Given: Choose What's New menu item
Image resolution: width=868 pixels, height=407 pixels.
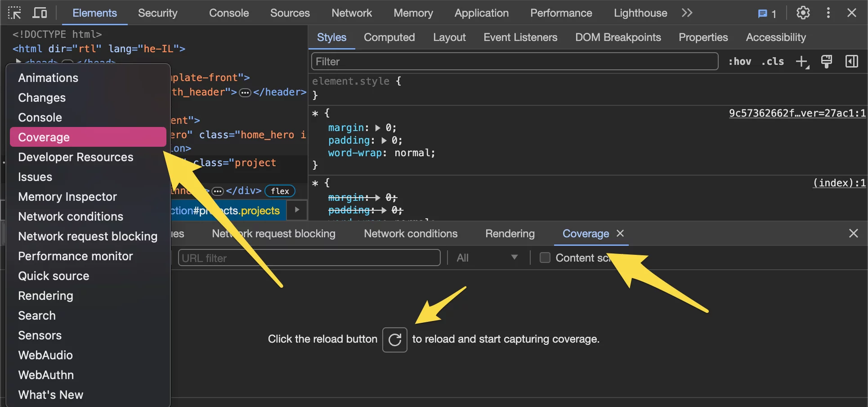Looking at the screenshot, I should tap(88, 395).
